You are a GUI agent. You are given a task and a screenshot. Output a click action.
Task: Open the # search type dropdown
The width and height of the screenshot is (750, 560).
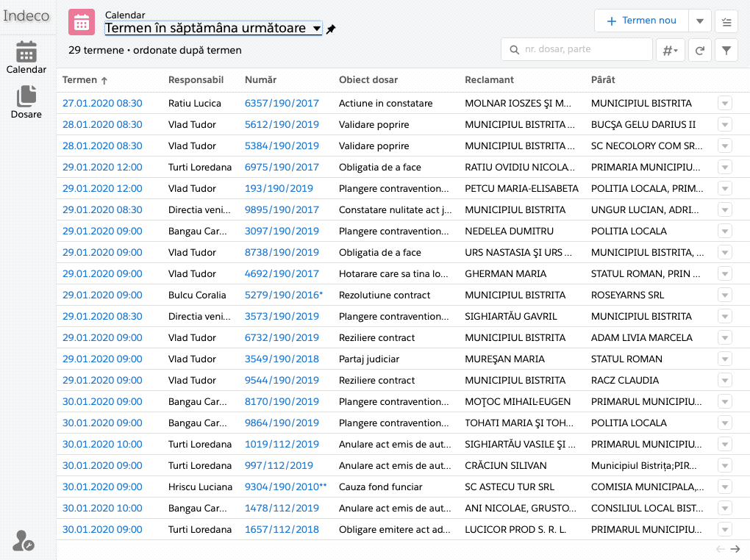click(x=670, y=50)
